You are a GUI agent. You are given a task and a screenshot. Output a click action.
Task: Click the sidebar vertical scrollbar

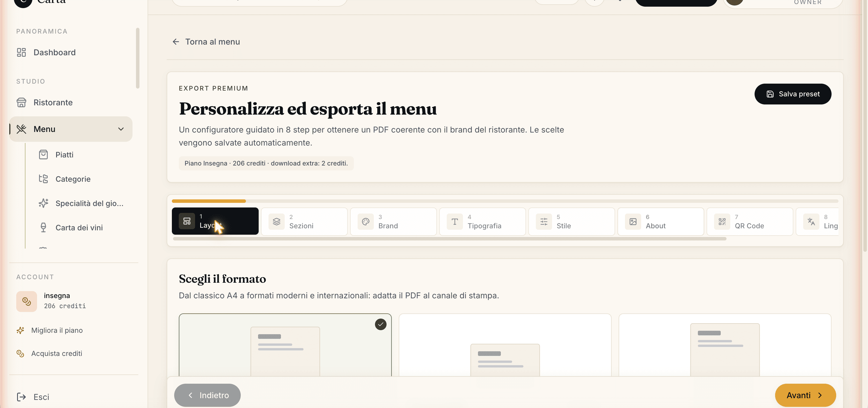(x=137, y=58)
